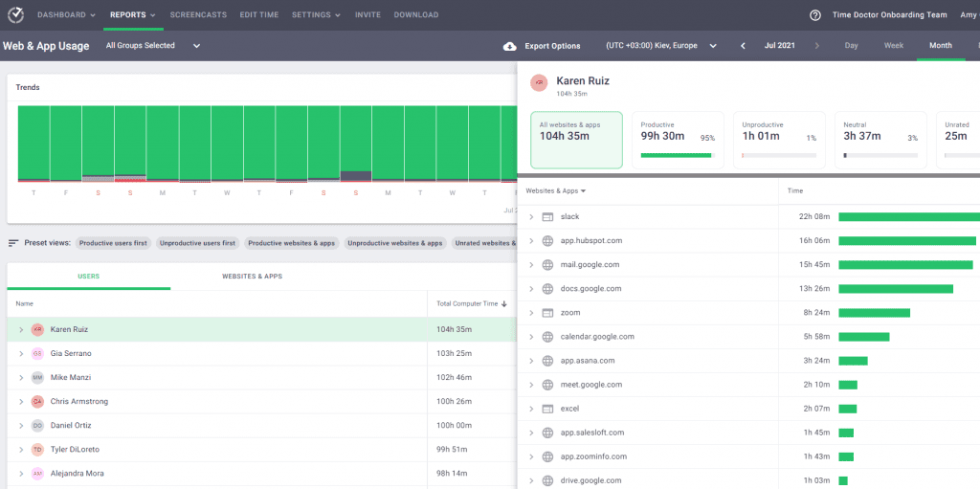This screenshot has width=980, height=489.
Task: Click globe icon beside drive.google.com
Action: [547, 481]
